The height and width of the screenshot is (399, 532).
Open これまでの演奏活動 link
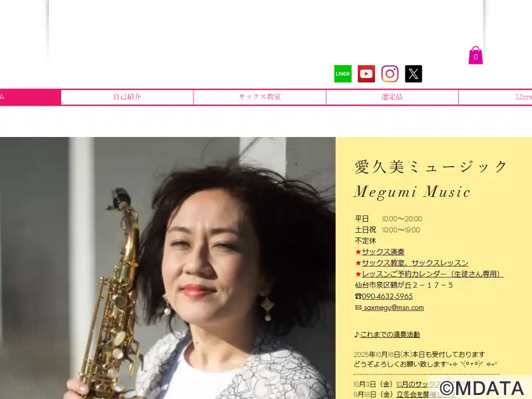click(390, 334)
